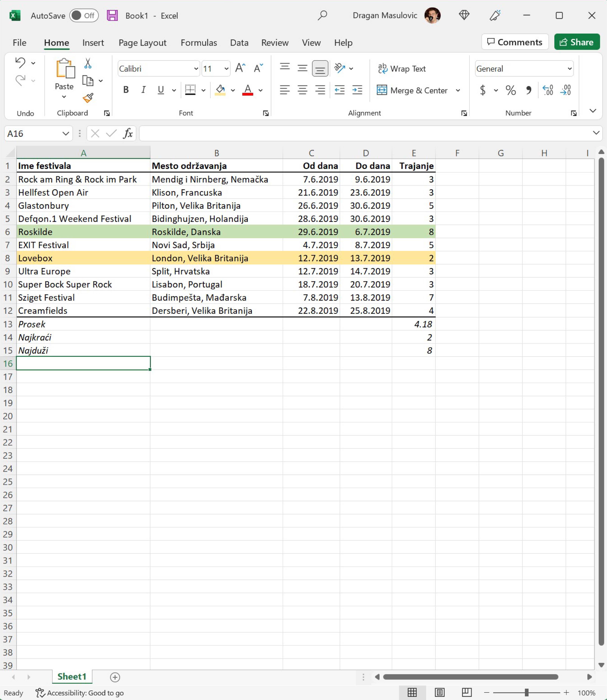Switch to the Insert ribbon tab
This screenshot has height=700, width=607.
93,43
